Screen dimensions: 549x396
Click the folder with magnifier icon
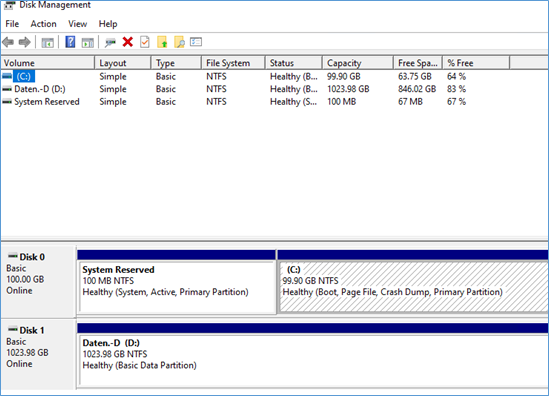[x=179, y=42]
